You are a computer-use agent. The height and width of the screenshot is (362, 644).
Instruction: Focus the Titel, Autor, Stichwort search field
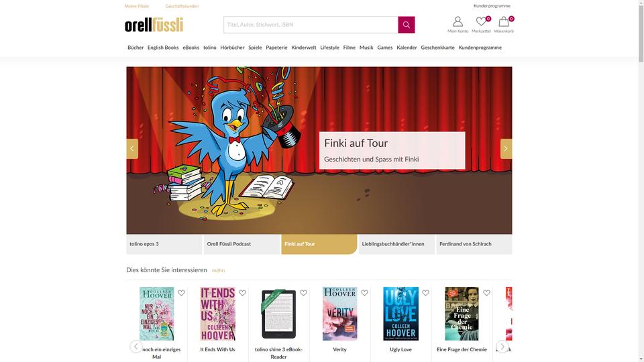coord(311,25)
